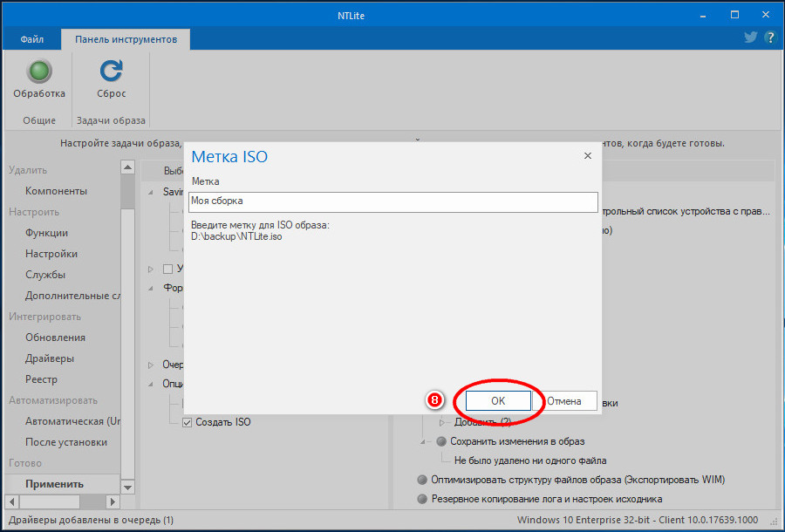Expand the Добавить (2) node arrow
Viewport: 785px width, 532px height.
pyautogui.click(x=442, y=422)
